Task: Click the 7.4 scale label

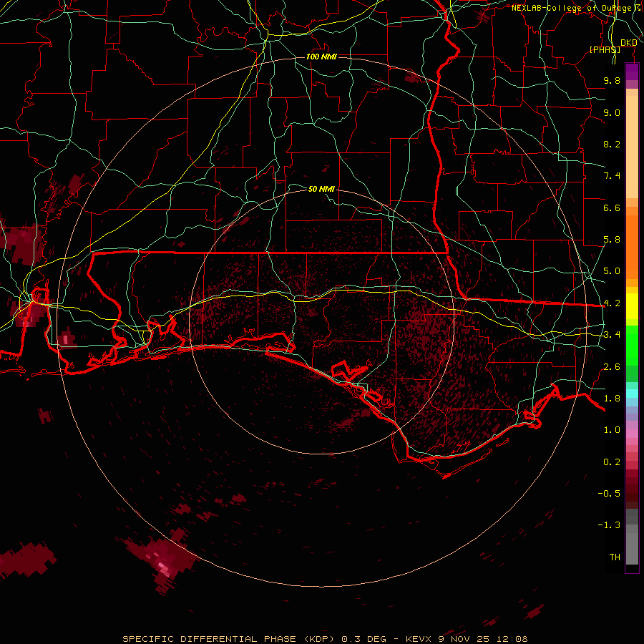Action: [612, 176]
